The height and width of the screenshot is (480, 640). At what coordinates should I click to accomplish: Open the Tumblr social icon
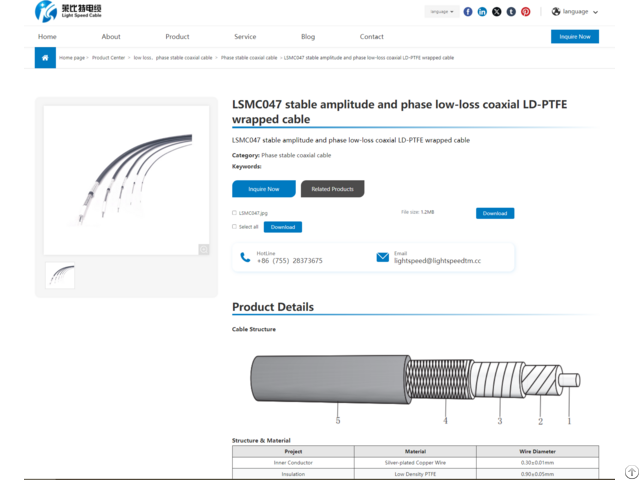point(511,12)
